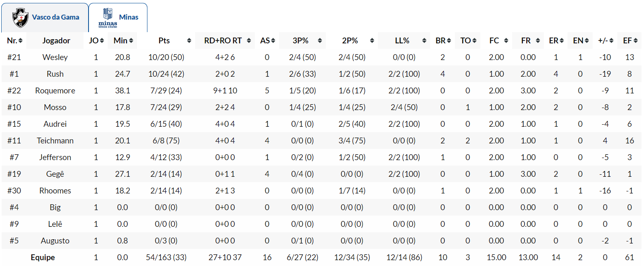
Task: Click the Vasco da Gama crest logo
Action: (20, 18)
